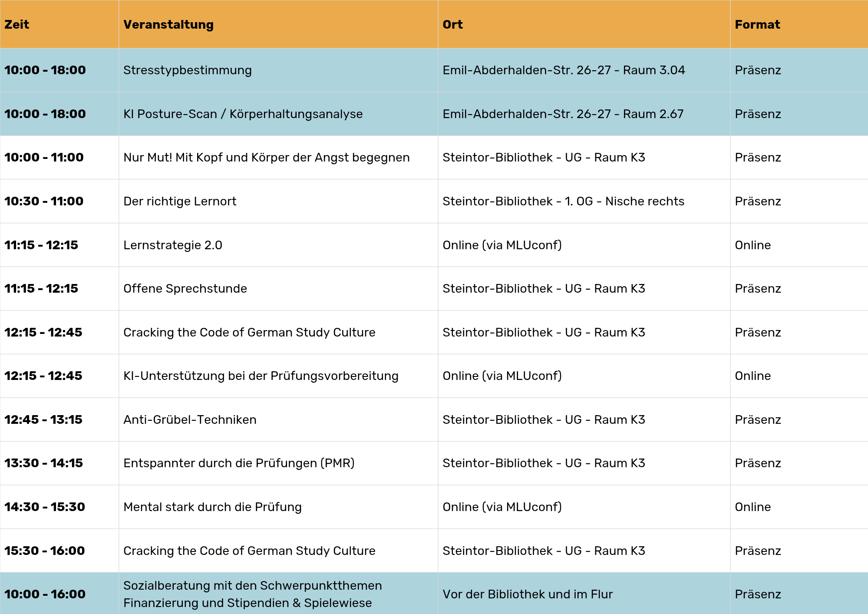Click the 1. OG - Nische rechts location
This screenshot has height=614, width=868.
tap(584, 201)
